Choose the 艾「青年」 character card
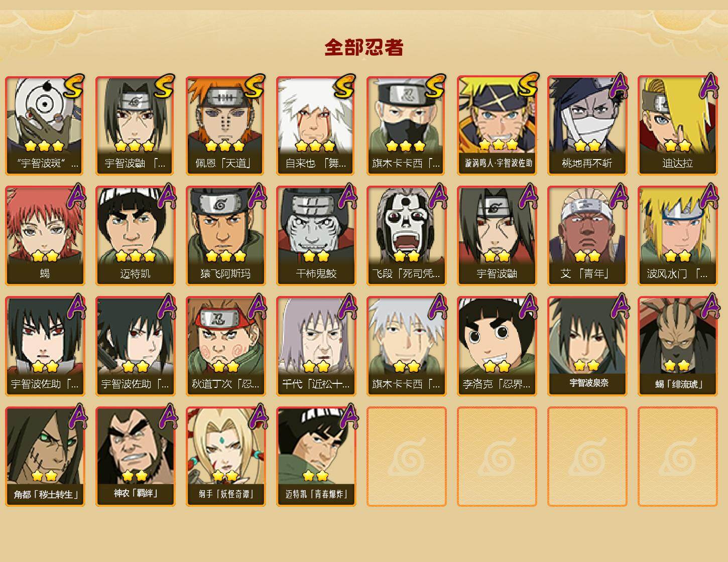 tap(587, 236)
